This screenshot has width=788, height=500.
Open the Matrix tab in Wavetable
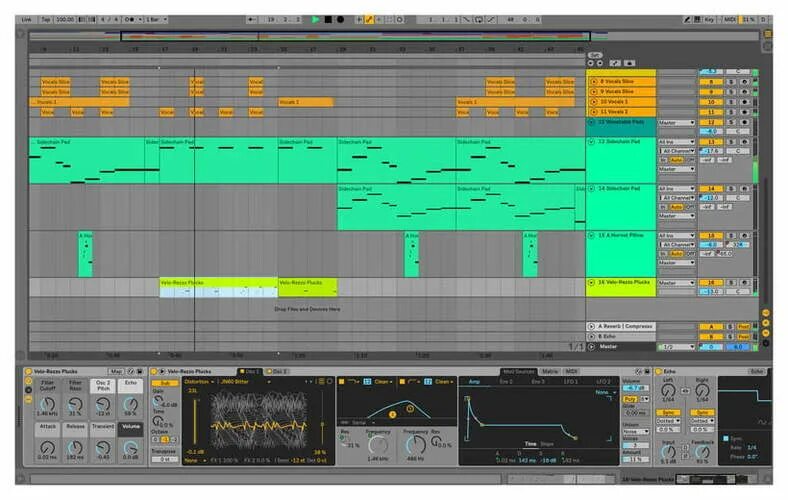(549, 372)
